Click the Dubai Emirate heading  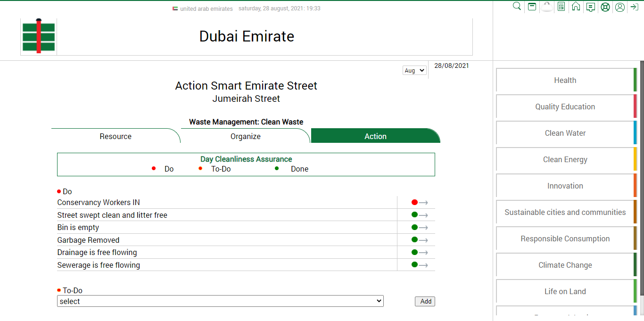(x=247, y=36)
